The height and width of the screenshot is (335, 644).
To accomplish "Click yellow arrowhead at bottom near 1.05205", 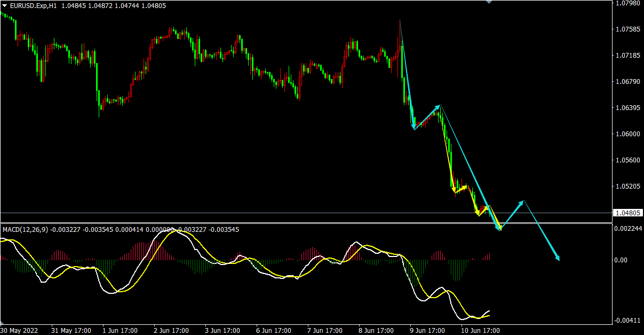I will [x=454, y=190].
